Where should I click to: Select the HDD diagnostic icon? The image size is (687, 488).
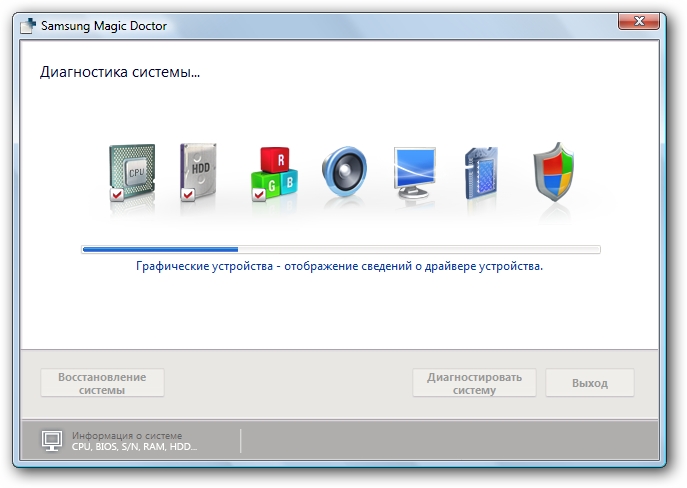tap(198, 172)
